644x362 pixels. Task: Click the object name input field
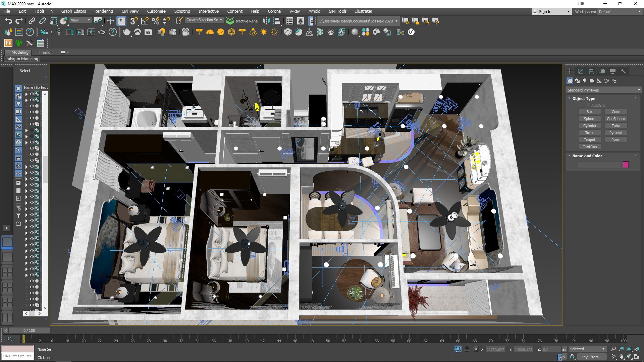599,165
